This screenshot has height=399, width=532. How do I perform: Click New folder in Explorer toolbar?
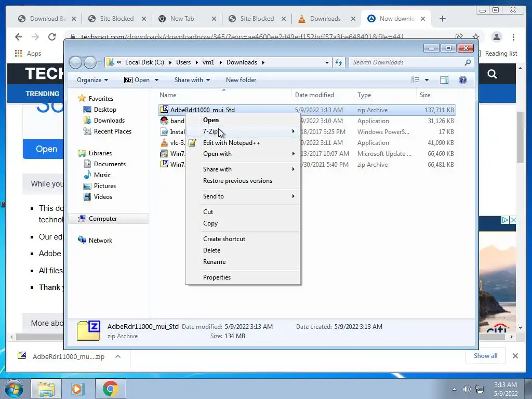[241, 80]
